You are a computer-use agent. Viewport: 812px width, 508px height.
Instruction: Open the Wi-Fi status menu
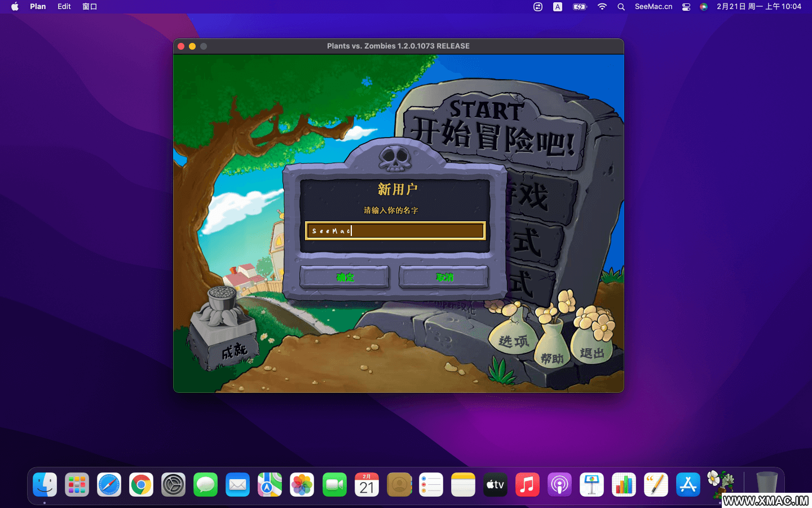(x=602, y=7)
